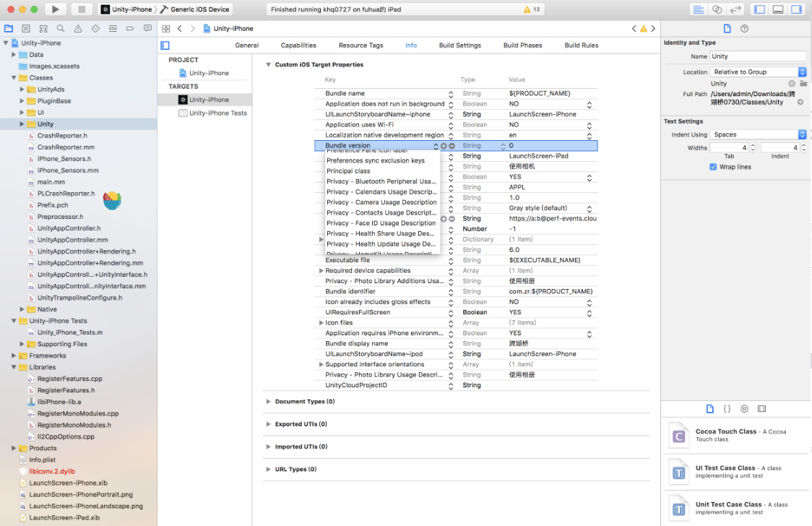Open the Resource Tags tab

(361, 46)
